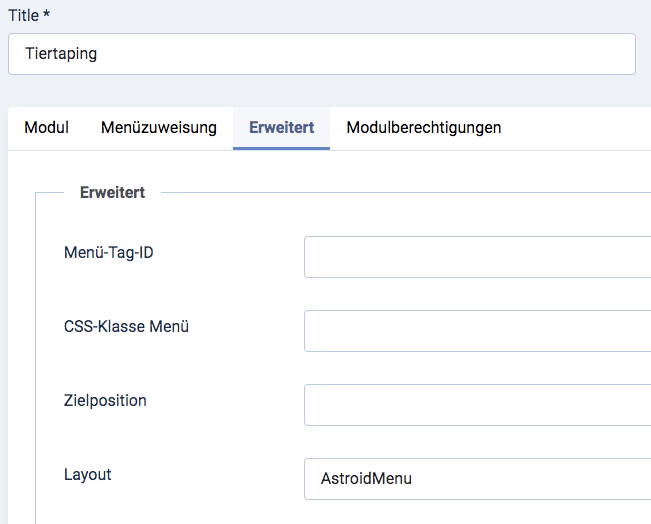Switch to the Modul tab
651x524 pixels.
[x=46, y=128]
